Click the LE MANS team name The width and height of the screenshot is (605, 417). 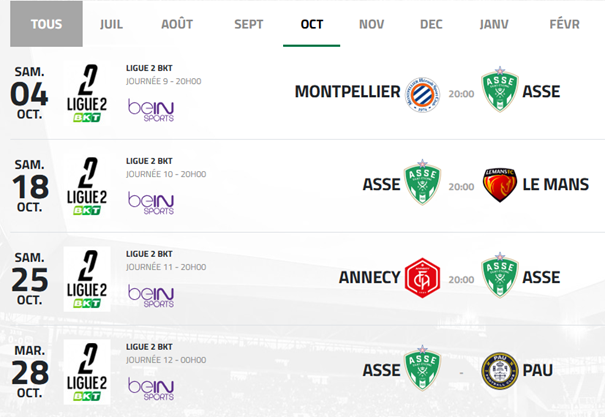pos(560,185)
